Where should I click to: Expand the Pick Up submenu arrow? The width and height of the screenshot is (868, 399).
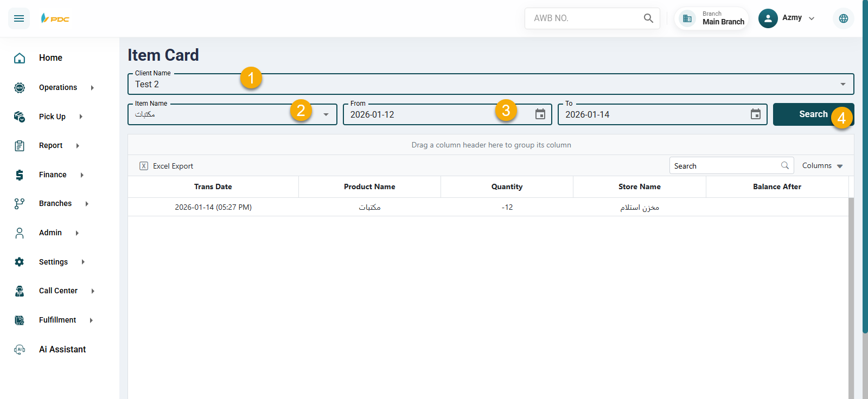pos(81,117)
